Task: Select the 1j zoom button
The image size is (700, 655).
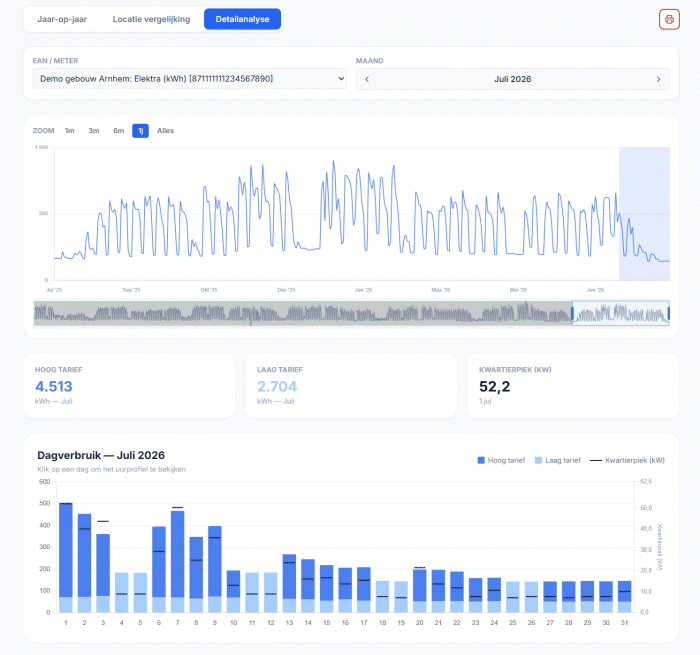Action: (x=140, y=131)
